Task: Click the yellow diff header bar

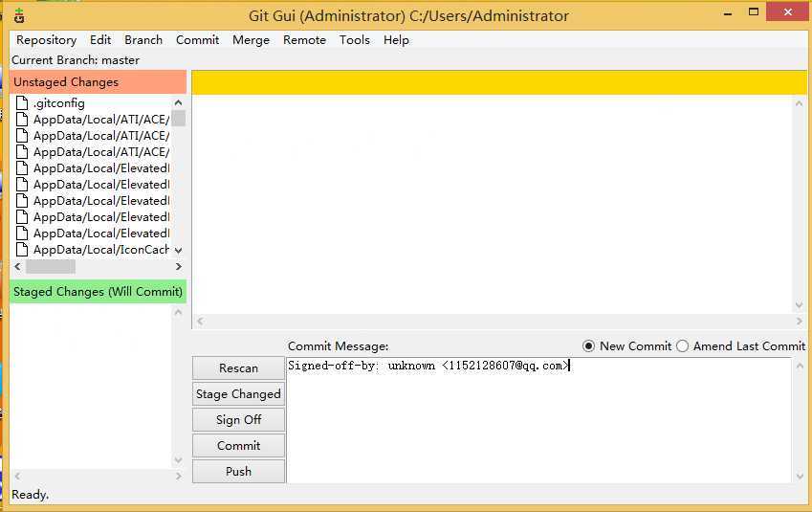Action: click(x=499, y=82)
